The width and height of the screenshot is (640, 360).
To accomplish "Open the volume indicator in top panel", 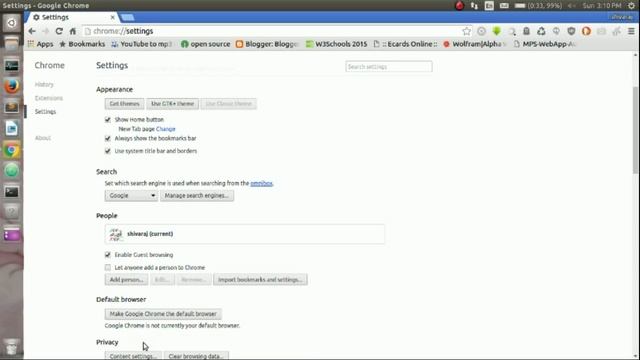I will pos(571,5).
